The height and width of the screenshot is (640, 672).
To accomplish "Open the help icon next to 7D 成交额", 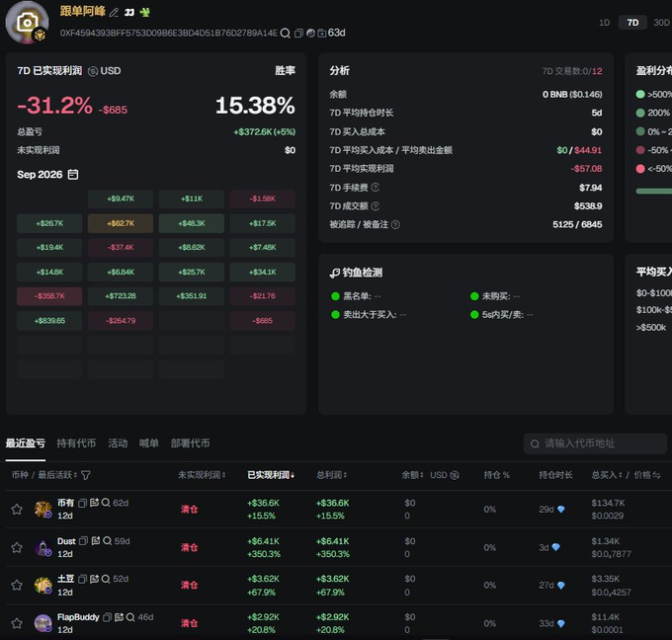I will click(375, 206).
